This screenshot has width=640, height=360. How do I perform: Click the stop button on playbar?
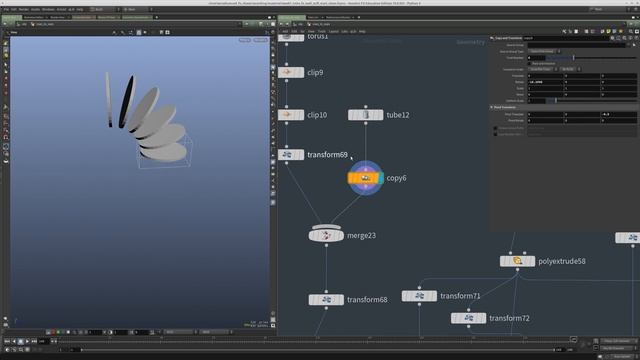click(x=20, y=341)
